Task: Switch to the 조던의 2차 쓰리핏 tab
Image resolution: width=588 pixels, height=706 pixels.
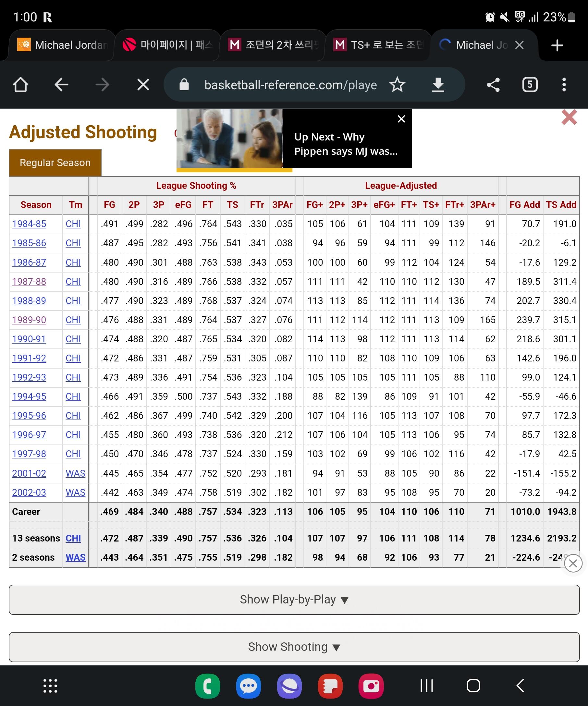Action: 273,45
